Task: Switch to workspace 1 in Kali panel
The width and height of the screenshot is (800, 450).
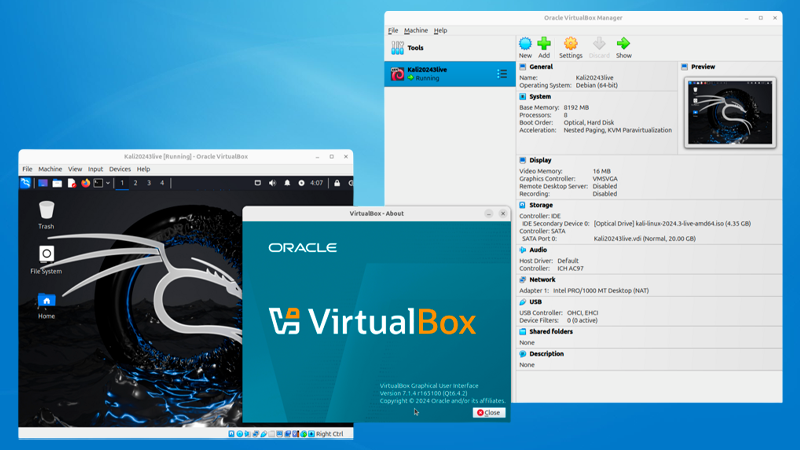Action: pos(122,183)
